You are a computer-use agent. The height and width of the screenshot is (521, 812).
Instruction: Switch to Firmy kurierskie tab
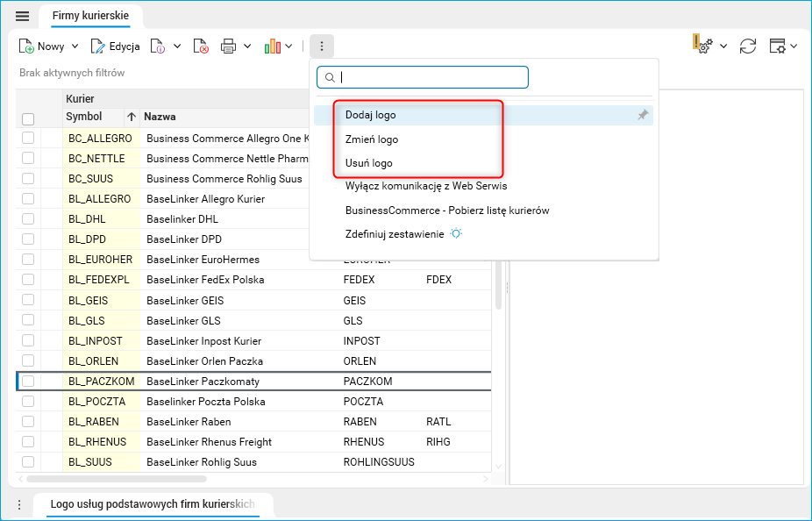(x=90, y=16)
